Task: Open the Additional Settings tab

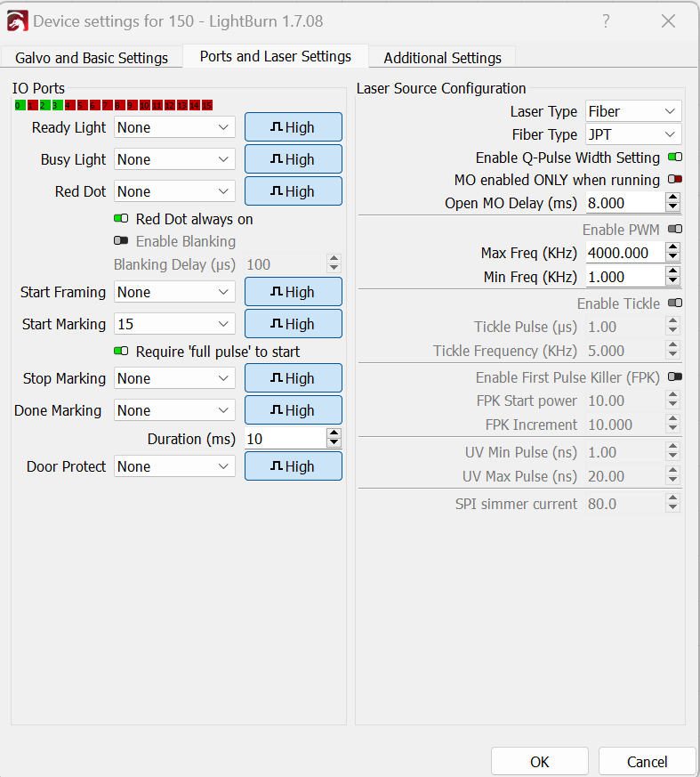Action: coord(443,58)
